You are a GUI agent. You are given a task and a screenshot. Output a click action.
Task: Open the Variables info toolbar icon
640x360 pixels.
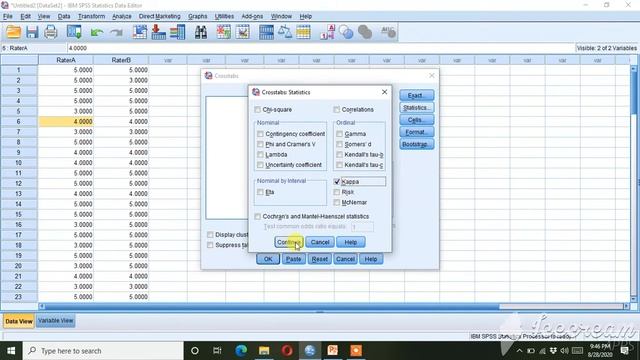click(x=178, y=32)
